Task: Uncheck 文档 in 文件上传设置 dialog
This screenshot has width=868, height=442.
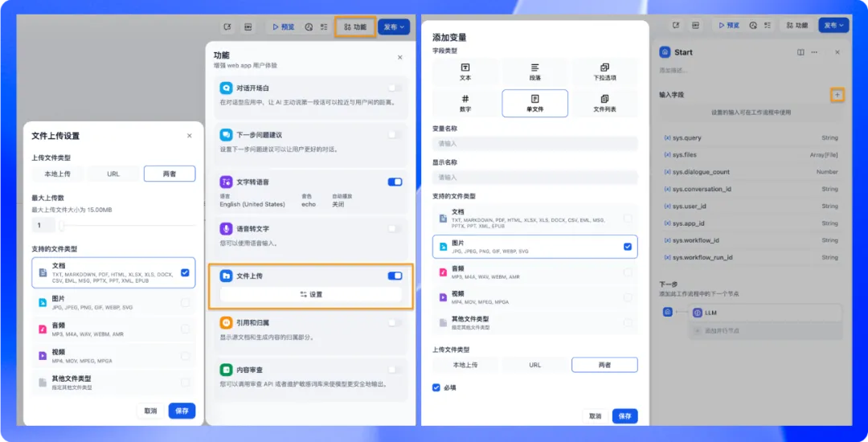Action: tap(185, 272)
